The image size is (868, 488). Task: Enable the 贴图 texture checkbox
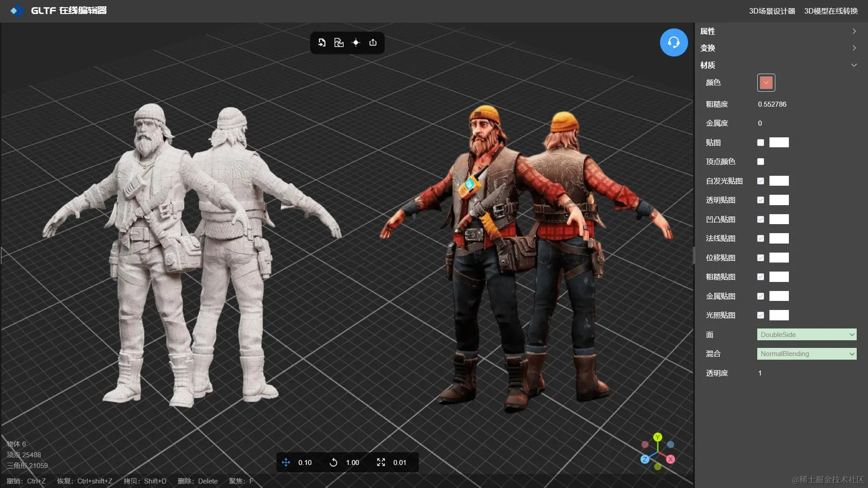(760, 143)
